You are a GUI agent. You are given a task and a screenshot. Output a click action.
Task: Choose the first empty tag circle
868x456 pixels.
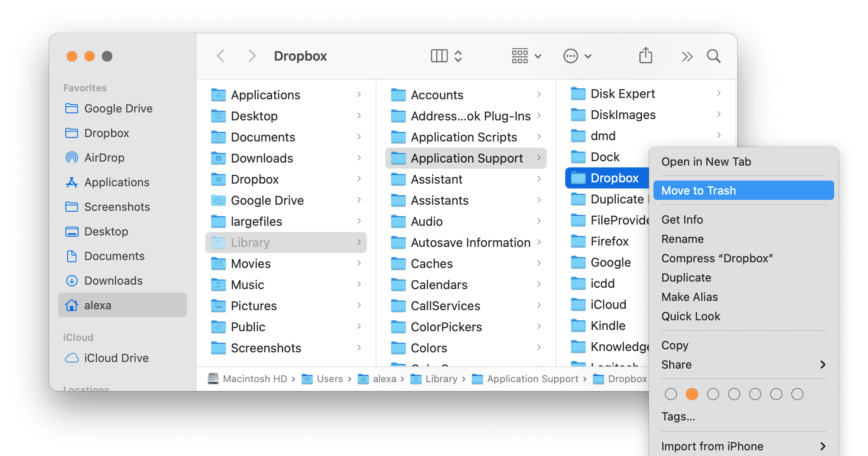click(671, 394)
